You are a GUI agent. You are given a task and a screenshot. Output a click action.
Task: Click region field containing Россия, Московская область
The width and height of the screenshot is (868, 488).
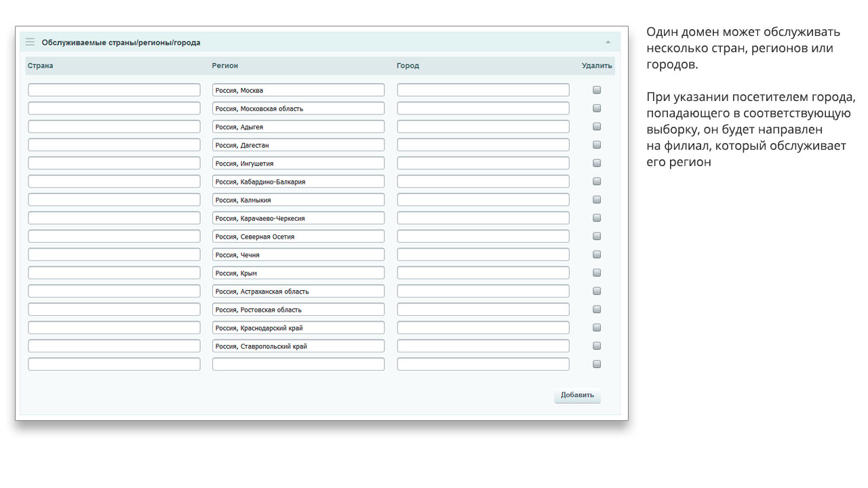click(298, 108)
